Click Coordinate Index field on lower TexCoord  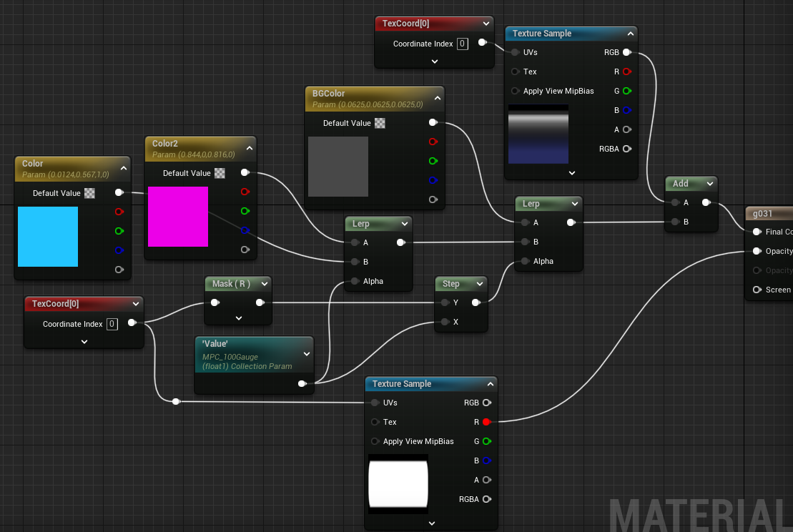point(112,324)
